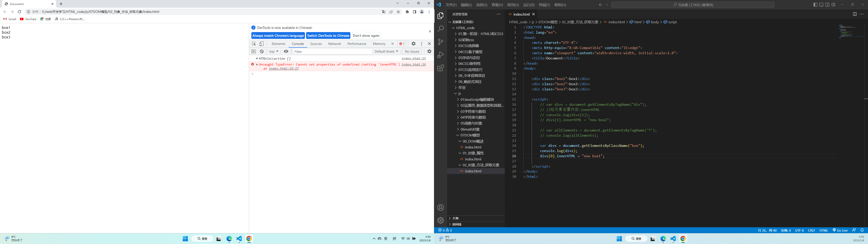868x244 pixels.
Task: Expand the HTMLCollection [] console entry
Action: [x=257, y=59]
